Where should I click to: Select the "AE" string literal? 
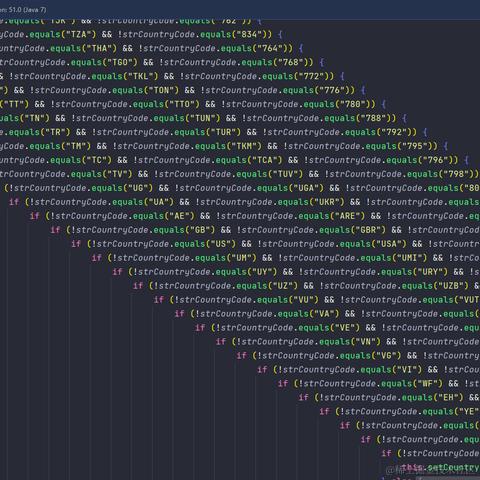[179, 216]
